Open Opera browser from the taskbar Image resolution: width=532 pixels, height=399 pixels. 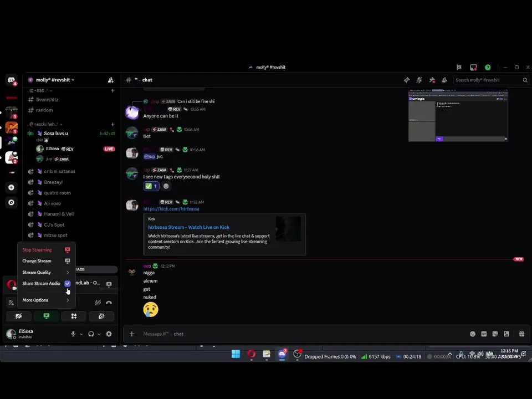[252, 354]
